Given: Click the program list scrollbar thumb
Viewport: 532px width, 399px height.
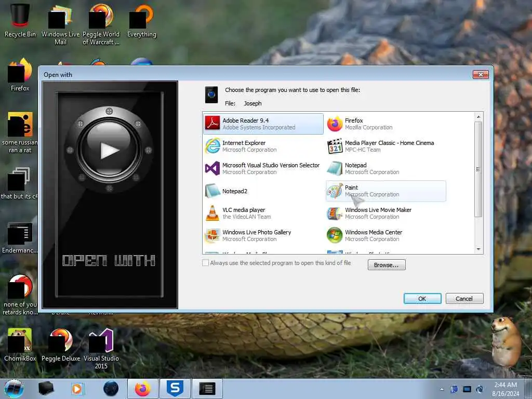Looking at the screenshot, I should click(478, 169).
